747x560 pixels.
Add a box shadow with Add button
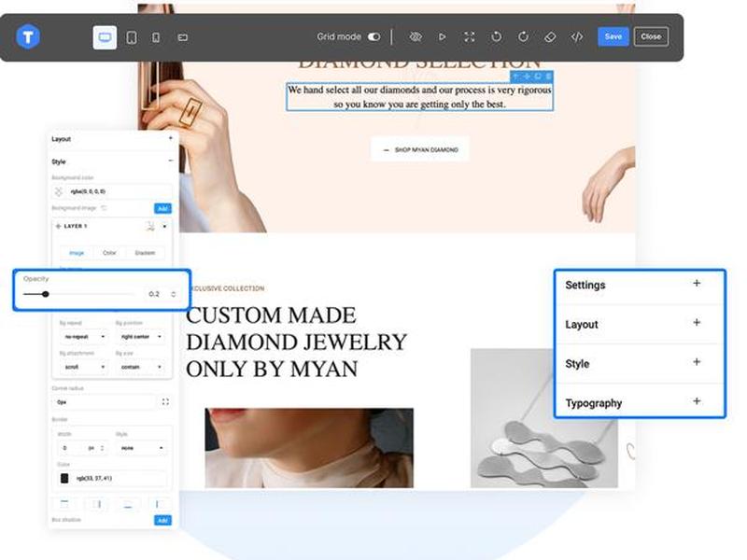[x=162, y=520]
